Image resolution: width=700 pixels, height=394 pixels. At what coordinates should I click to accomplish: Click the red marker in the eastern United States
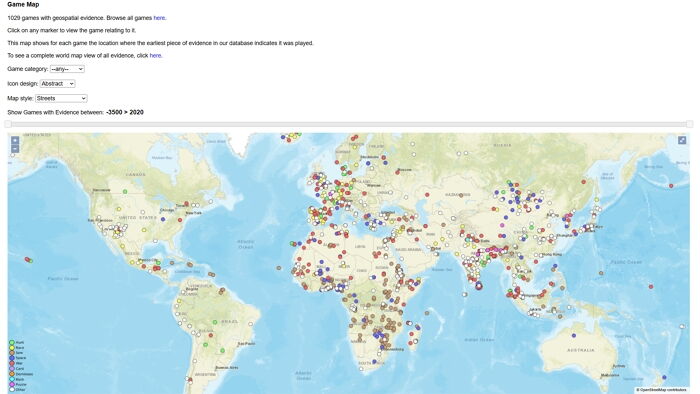coord(180,220)
